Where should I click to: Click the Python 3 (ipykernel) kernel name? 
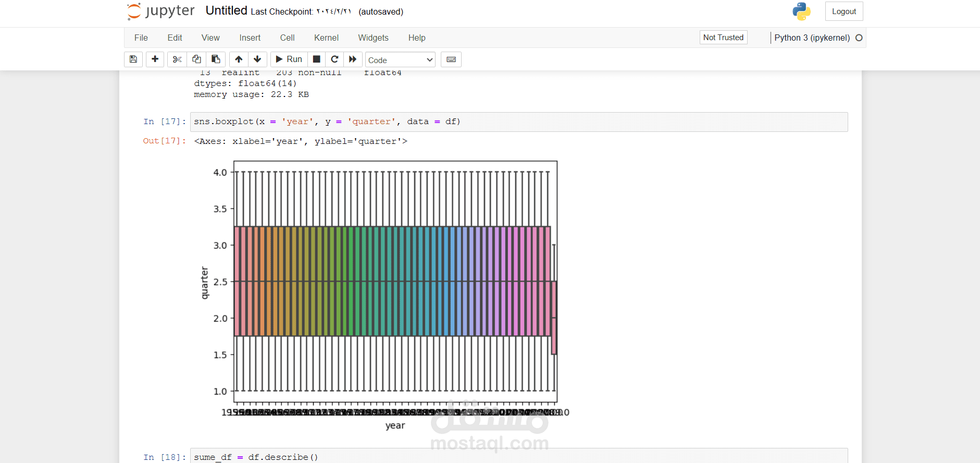[x=812, y=38]
